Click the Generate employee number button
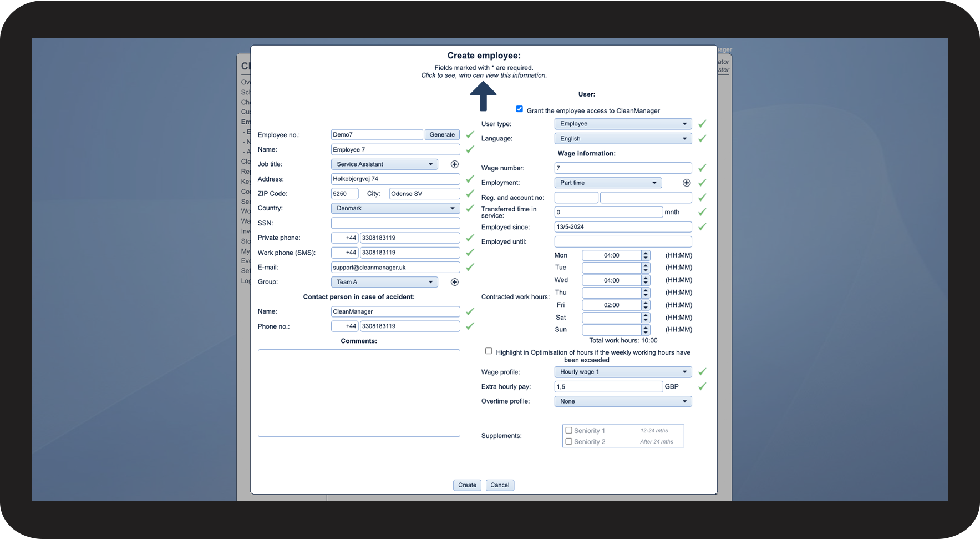 [442, 134]
